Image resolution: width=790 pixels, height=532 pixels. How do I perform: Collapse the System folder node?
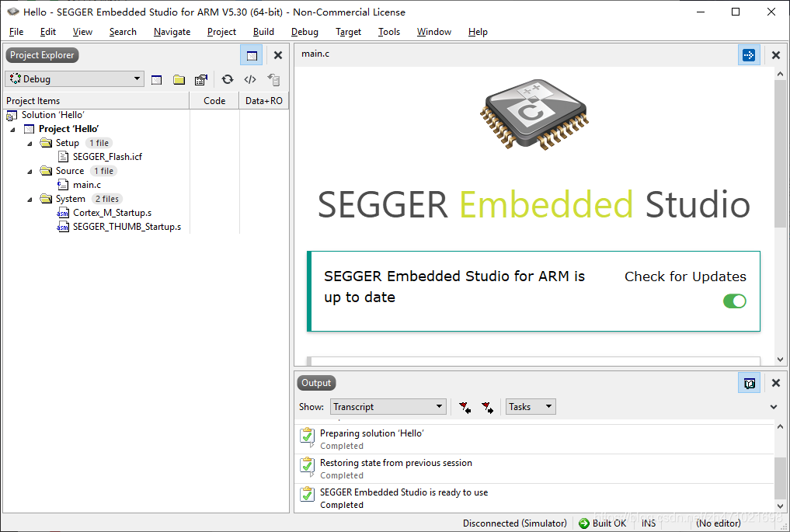[x=30, y=200]
